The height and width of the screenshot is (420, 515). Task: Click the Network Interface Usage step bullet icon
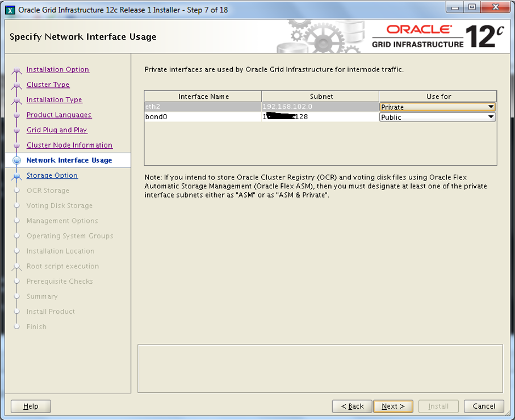(x=16, y=160)
